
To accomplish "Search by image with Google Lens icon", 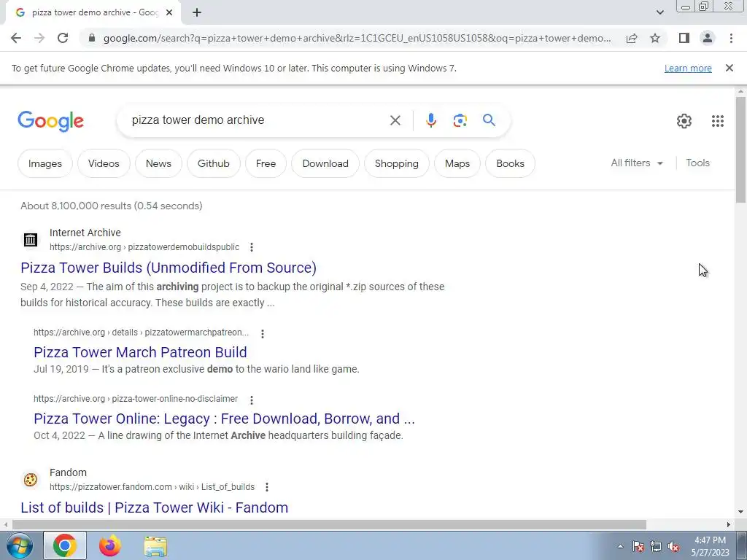I will click(x=460, y=120).
